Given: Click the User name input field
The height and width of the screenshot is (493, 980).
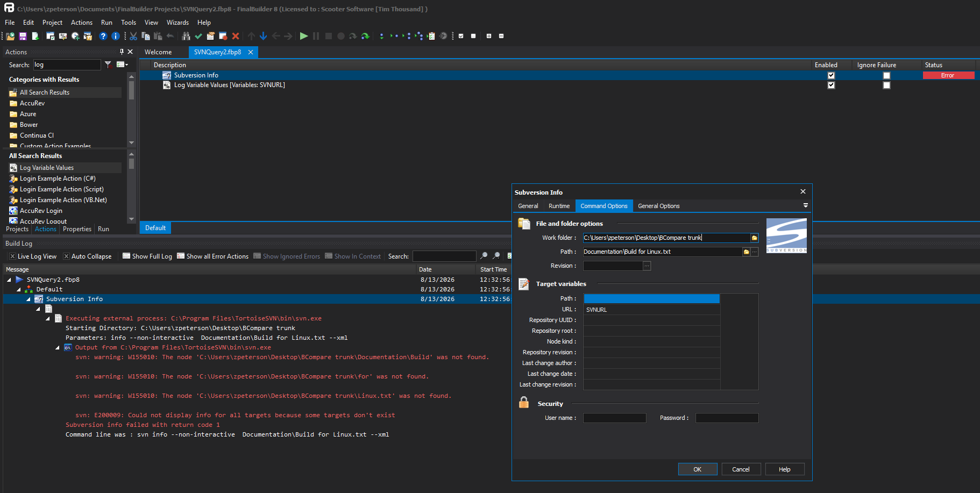Looking at the screenshot, I should [615, 418].
